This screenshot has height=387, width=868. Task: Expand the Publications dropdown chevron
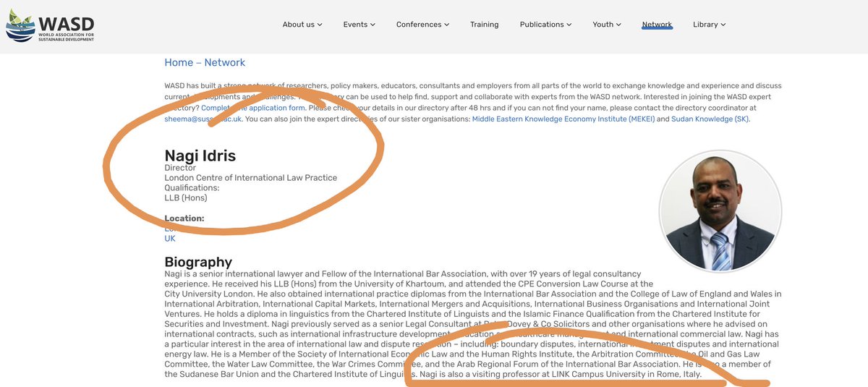[x=569, y=25]
